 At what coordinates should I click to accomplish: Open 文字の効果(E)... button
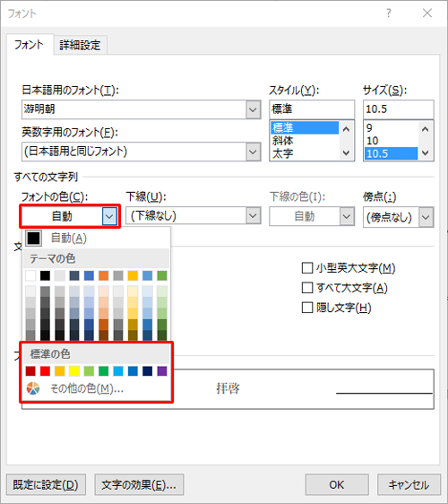(139, 484)
